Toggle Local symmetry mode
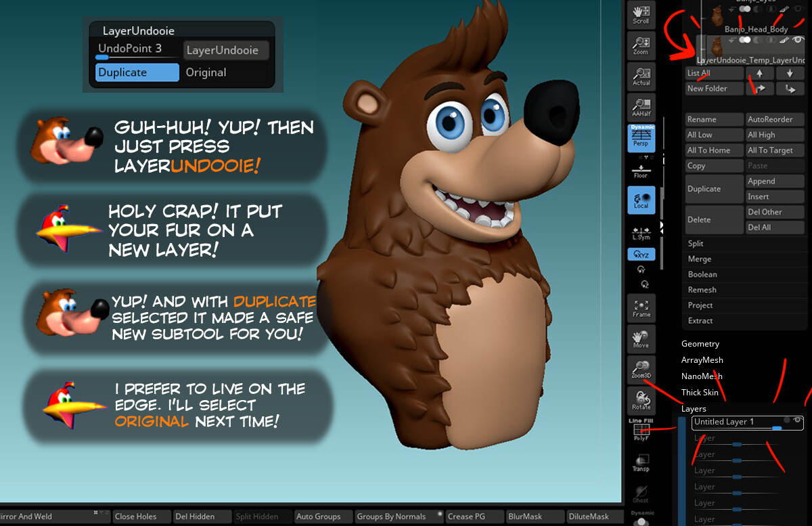 tap(641, 200)
